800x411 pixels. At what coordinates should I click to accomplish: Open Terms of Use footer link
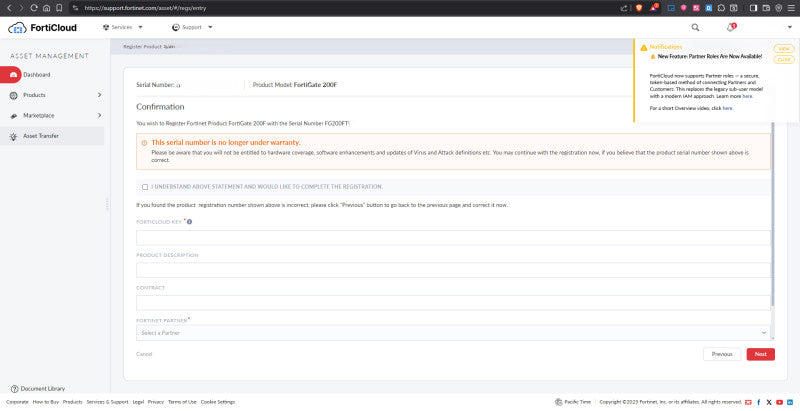point(182,402)
